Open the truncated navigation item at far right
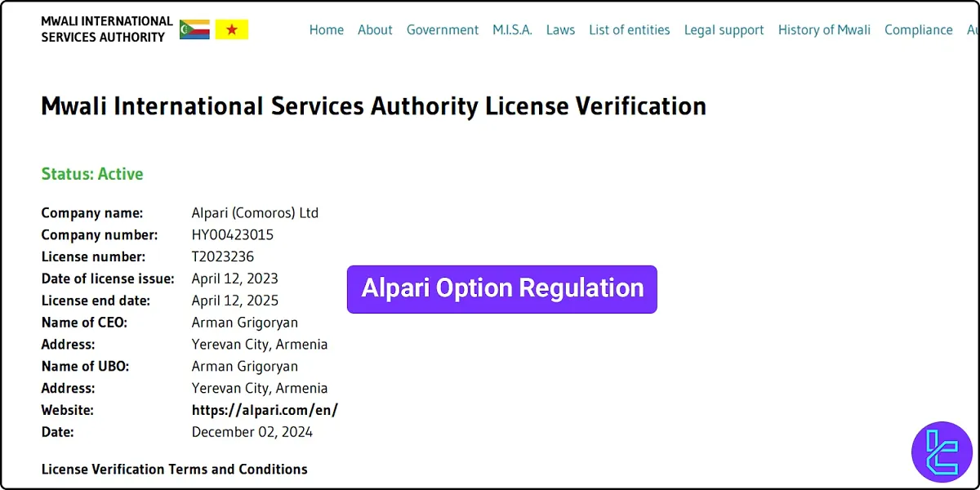980x490 pixels. [974, 30]
